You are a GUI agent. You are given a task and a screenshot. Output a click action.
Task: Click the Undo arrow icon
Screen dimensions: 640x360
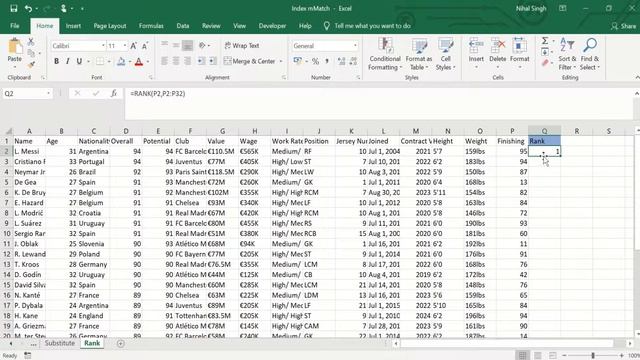pyautogui.click(x=28, y=8)
